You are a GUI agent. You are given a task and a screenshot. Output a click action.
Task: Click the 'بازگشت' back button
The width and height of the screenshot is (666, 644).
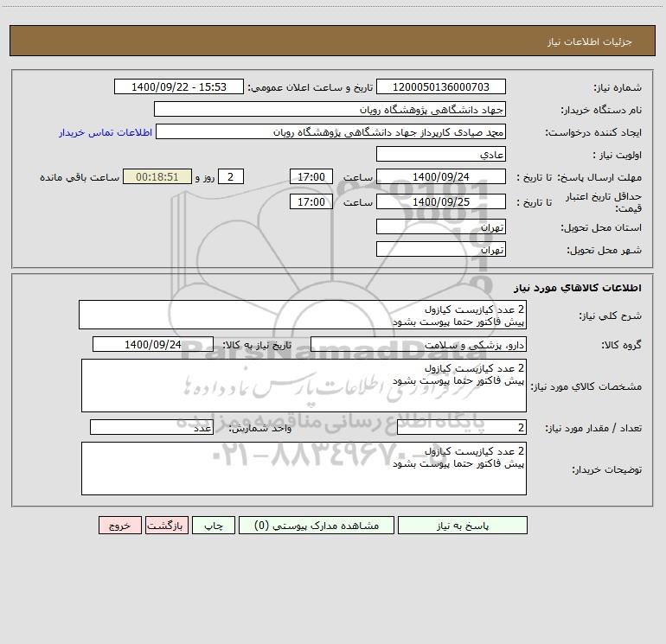tap(166, 525)
